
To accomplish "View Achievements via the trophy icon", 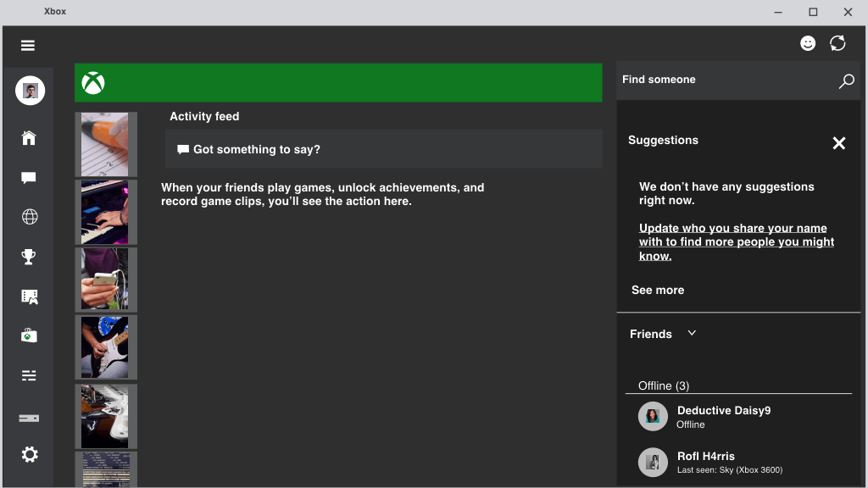I will (29, 257).
